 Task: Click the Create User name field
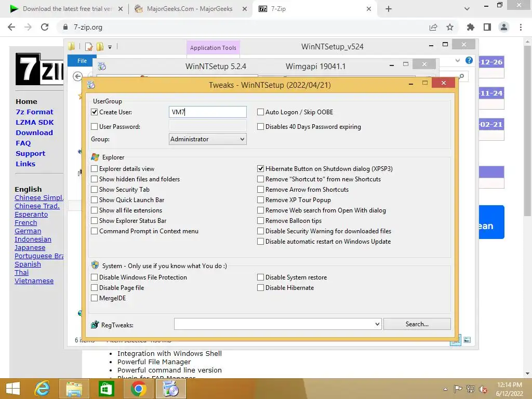click(x=208, y=112)
